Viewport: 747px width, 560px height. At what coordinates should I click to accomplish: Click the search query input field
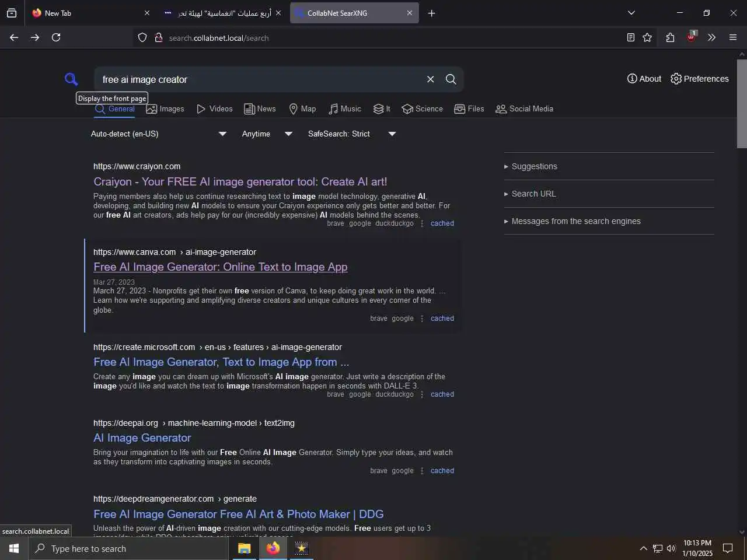pos(259,79)
